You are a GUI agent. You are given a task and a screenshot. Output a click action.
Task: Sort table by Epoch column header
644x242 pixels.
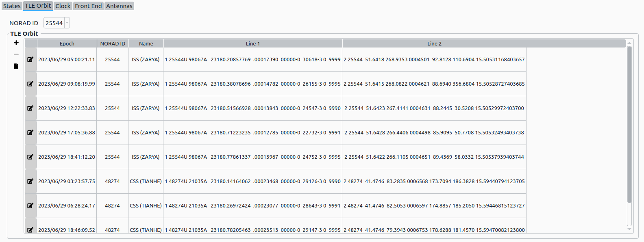click(x=67, y=44)
